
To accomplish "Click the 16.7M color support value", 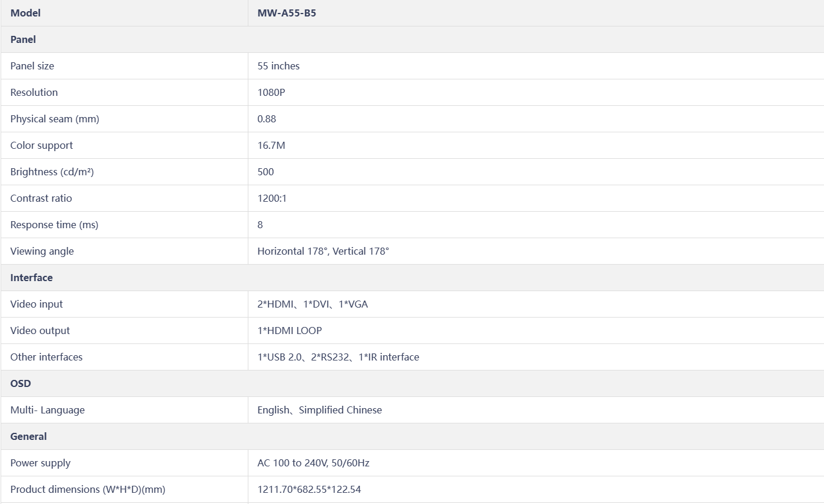I will [271, 145].
